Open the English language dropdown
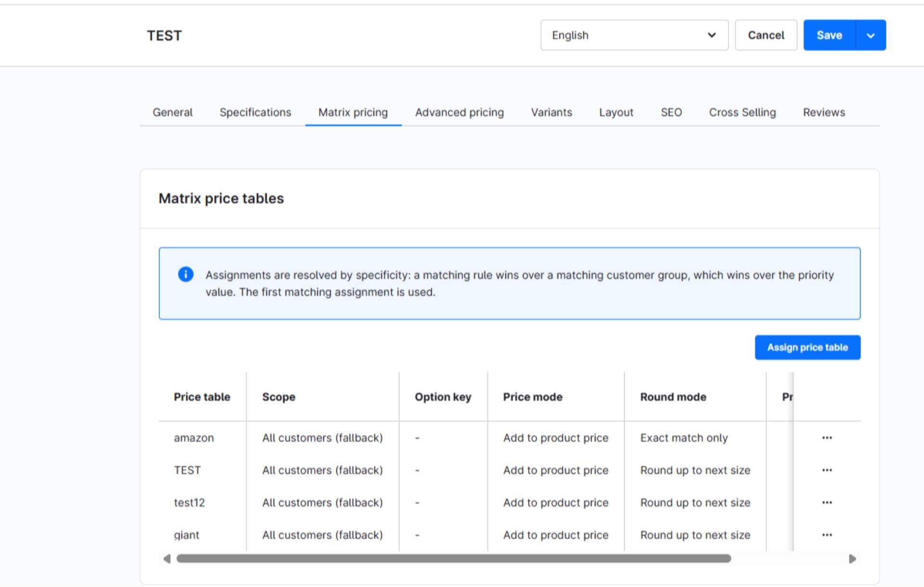The image size is (924, 587). pyautogui.click(x=634, y=35)
